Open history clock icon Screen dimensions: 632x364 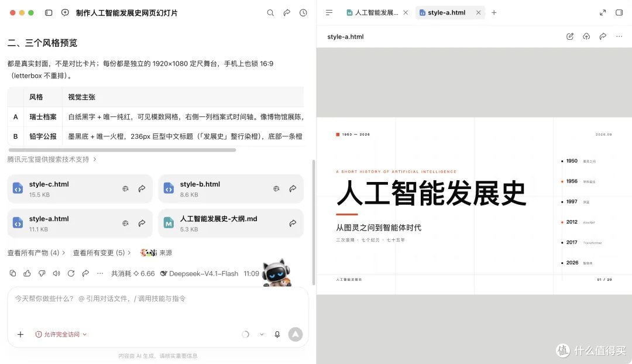[x=303, y=13]
